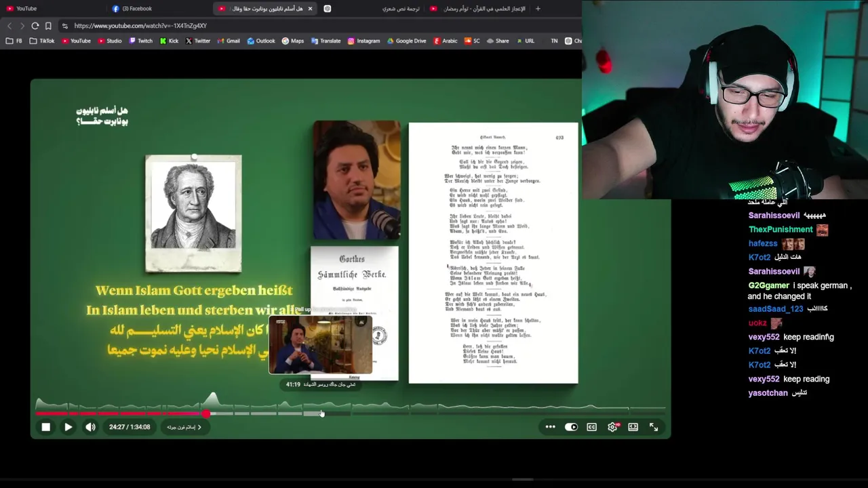Switch to the الإعجاز العلمي في القرآن tab
This screenshot has width=868, height=488.
click(479, 9)
